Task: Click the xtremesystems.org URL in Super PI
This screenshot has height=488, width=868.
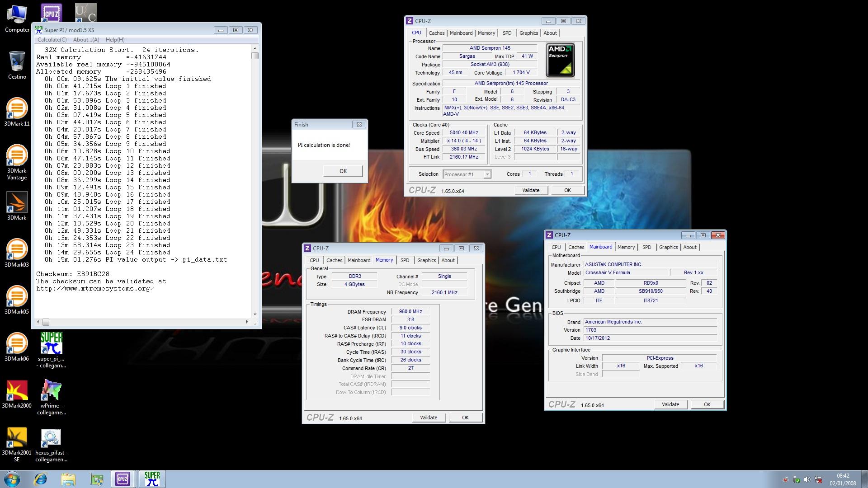Action: click(x=95, y=288)
